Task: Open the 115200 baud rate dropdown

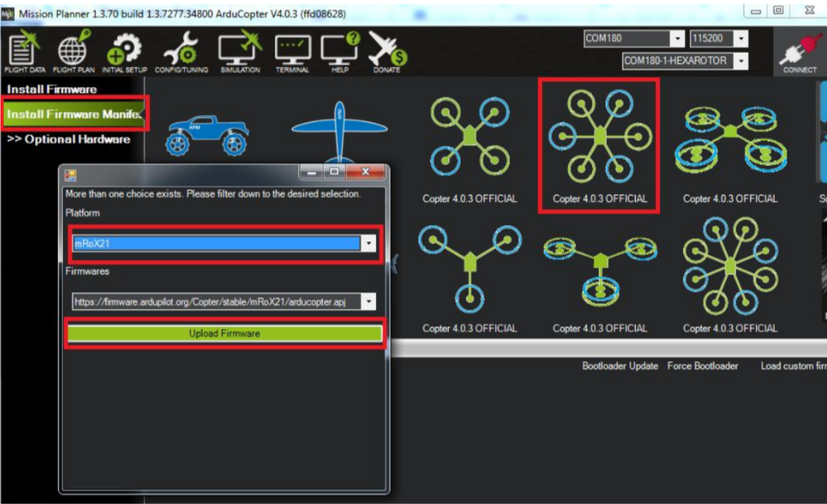Action: click(741, 39)
